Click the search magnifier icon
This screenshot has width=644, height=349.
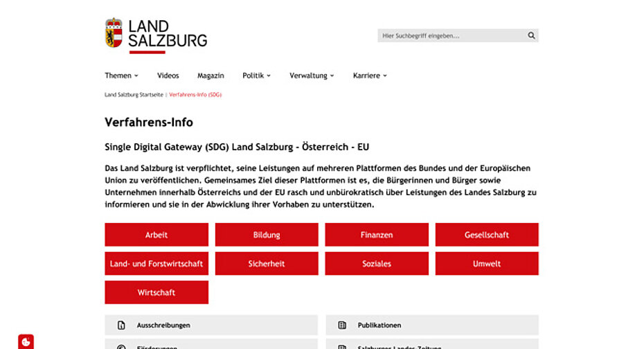point(531,35)
